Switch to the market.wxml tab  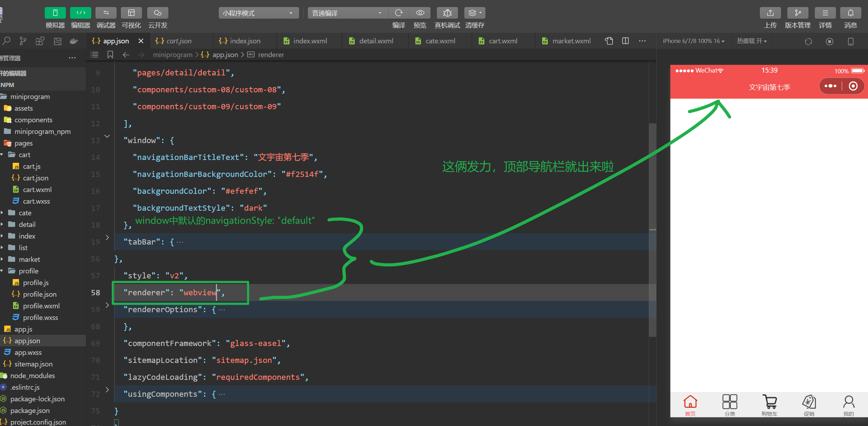(571, 41)
